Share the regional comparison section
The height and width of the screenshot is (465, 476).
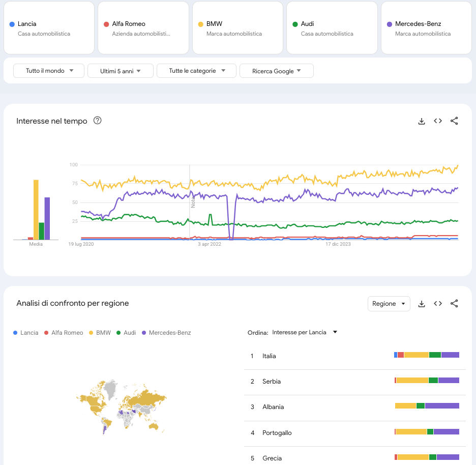tap(454, 303)
